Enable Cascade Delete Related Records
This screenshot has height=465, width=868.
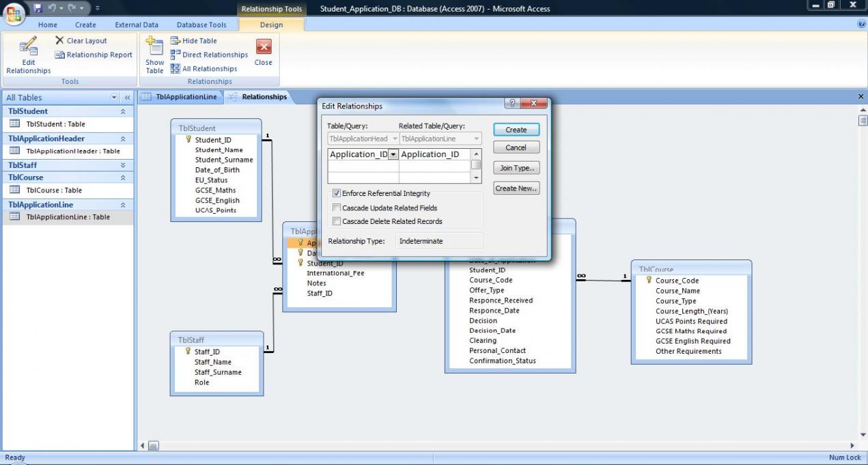pyautogui.click(x=337, y=221)
